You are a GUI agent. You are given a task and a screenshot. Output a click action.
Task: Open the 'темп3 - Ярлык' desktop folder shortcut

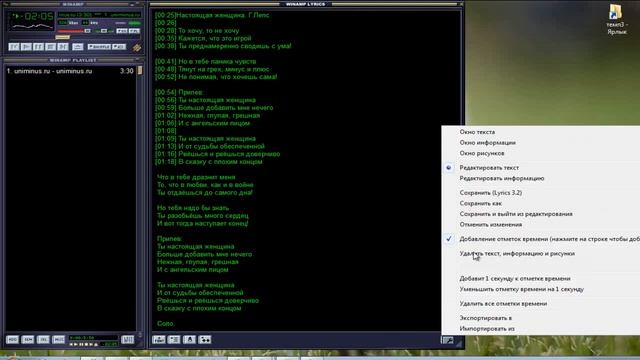[x=616, y=19]
